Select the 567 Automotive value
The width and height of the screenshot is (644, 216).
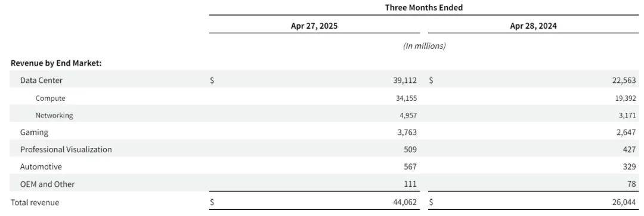(410, 166)
